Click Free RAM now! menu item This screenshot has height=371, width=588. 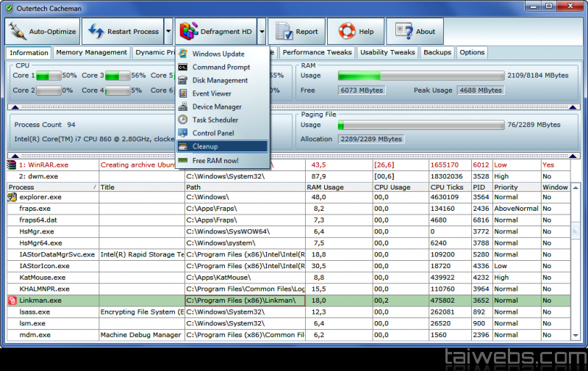coord(215,160)
